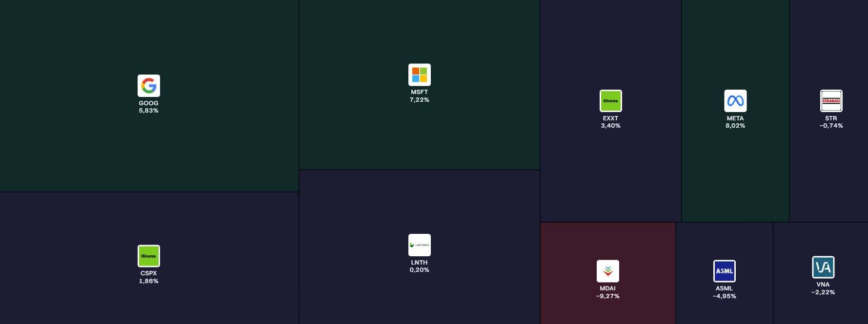Select the −2,22% value under VNA
The height and width of the screenshot is (324, 868).
point(823,292)
